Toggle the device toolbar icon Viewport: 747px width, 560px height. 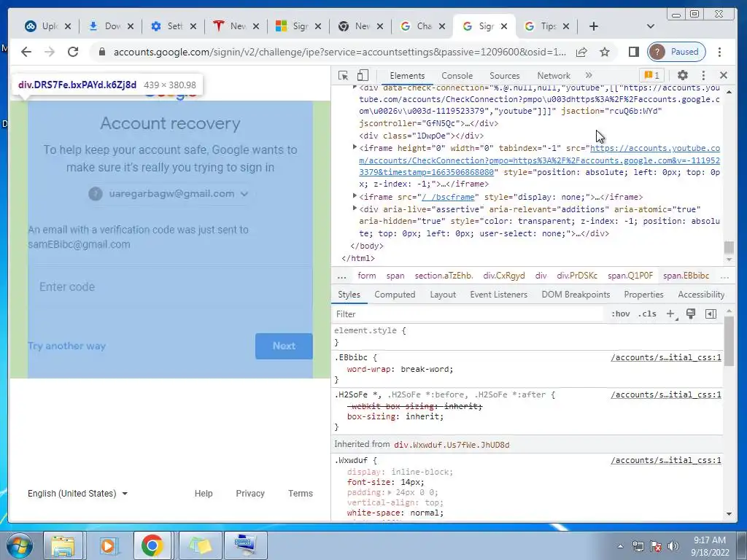pyautogui.click(x=363, y=75)
